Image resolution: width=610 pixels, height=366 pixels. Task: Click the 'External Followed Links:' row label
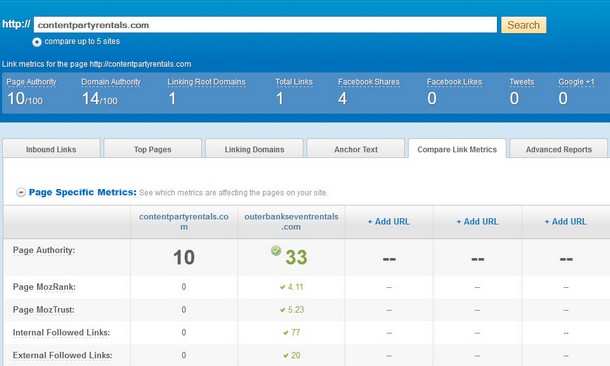pos(63,355)
